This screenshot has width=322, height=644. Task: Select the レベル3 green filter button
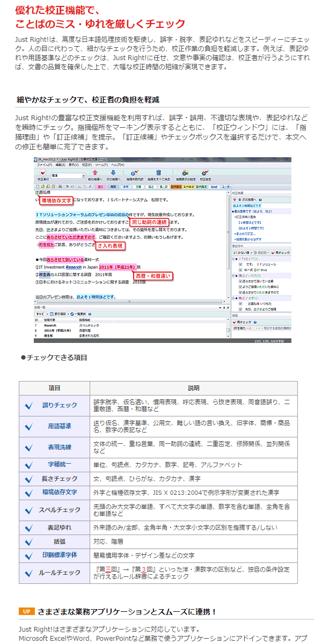[201, 187]
